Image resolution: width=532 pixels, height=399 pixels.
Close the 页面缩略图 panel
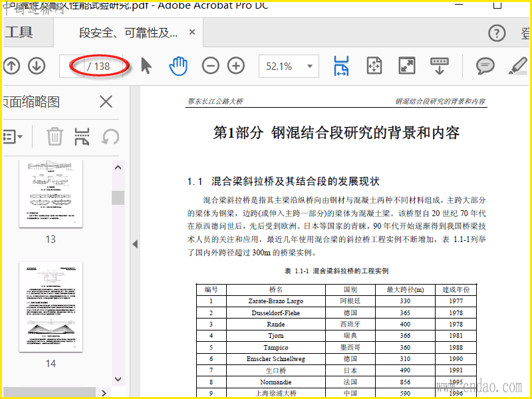106,102
